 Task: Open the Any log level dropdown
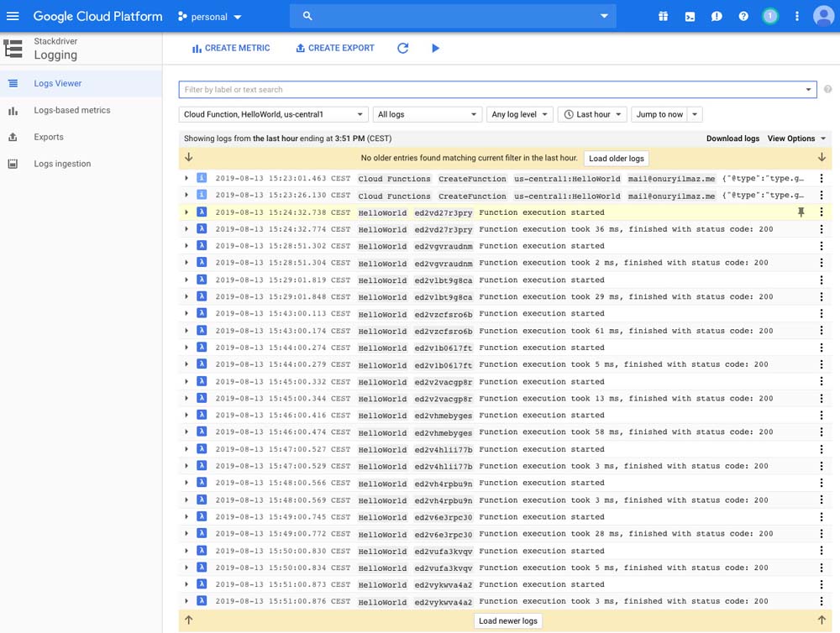pos(519,114)
